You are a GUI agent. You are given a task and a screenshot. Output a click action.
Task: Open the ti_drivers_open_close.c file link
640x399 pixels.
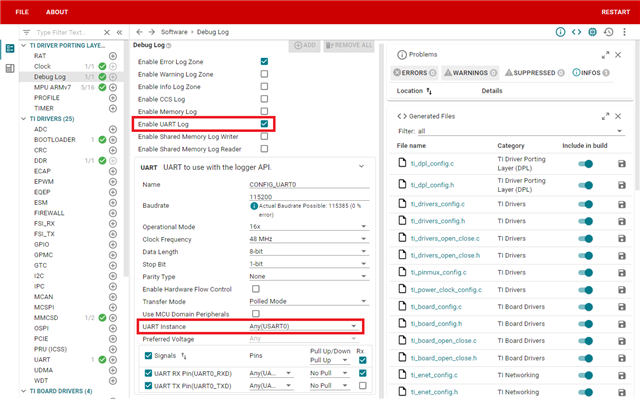click(445, 239)
